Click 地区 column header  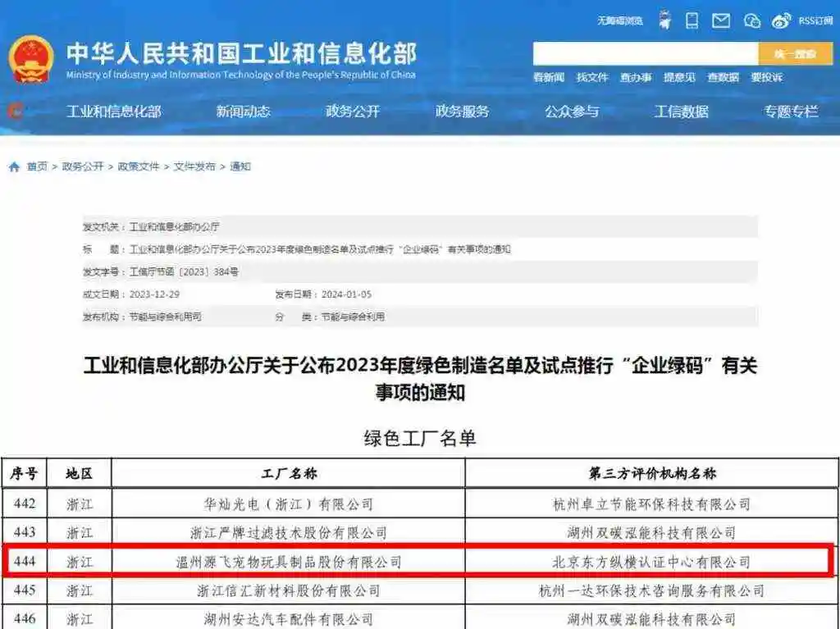pos(80,473)
